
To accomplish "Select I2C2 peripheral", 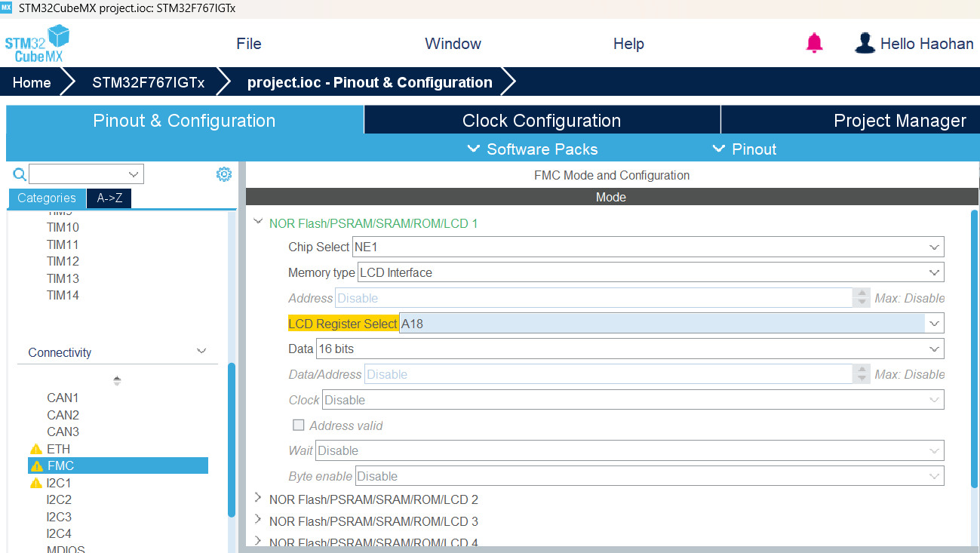I will click(59, 499).
